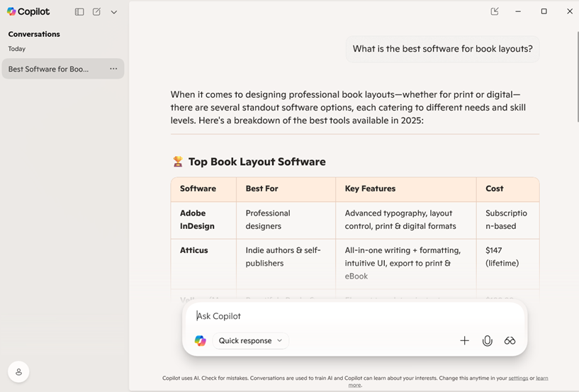The width and height of the screenshot is (579, 392).
Task: Select the Adobe InDesign cell
Action: point(203,220)
